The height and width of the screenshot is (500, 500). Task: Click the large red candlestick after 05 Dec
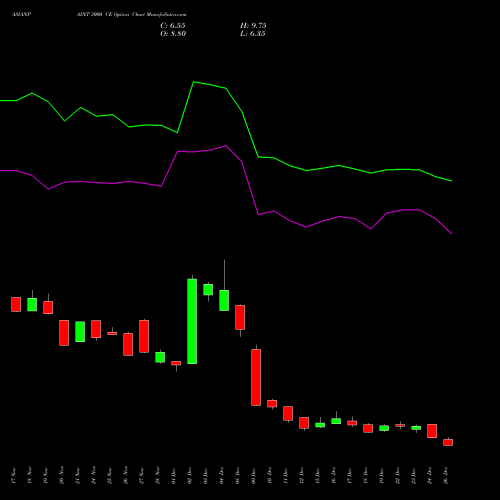coord(256,377)
